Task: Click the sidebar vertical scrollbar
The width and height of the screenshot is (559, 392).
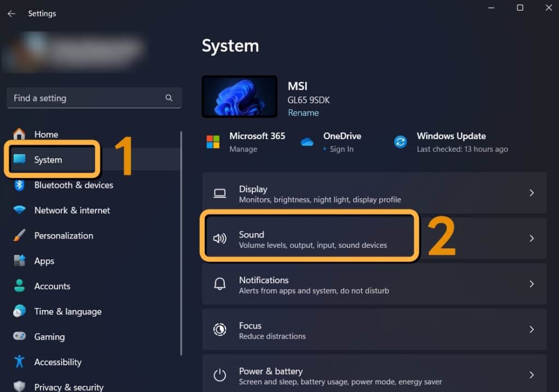Action: (x=181, y=243)
